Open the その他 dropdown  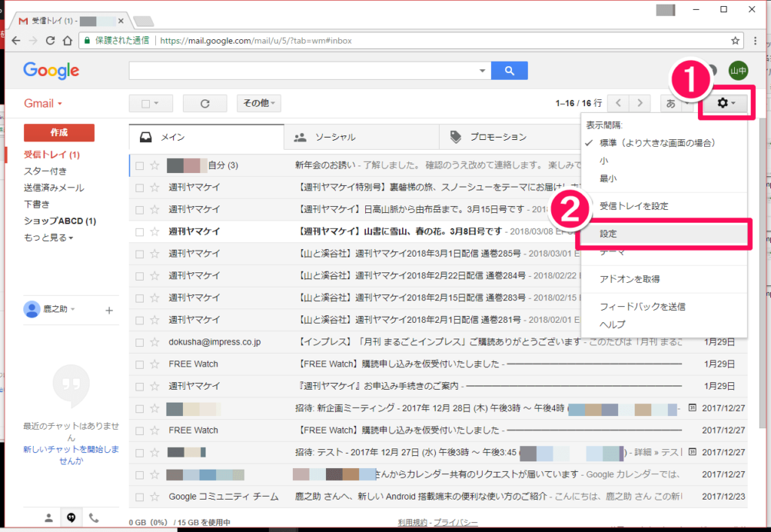(x=259, y=103)
